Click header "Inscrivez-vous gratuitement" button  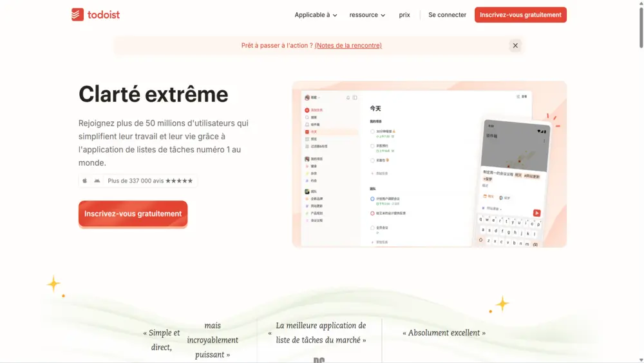pos(520,15)
